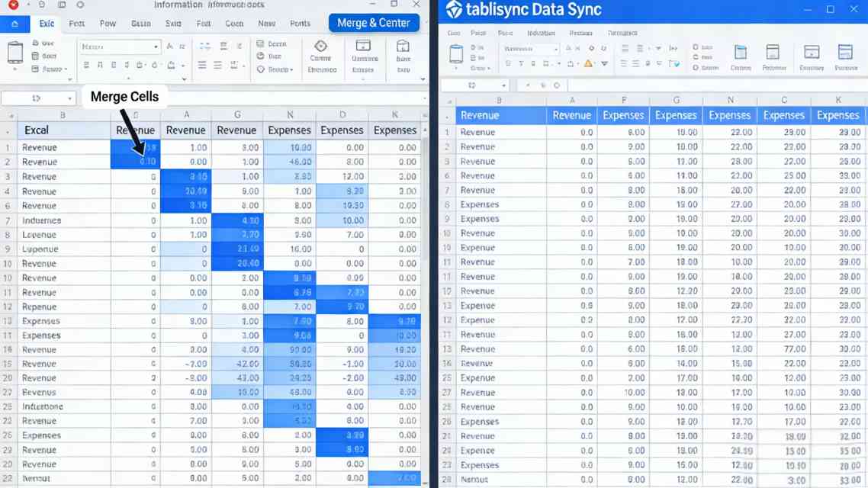Select row header 28 in tablisync spreadsheet
The width and height of the screenshot is (868, 488).
(x=447, y=480)
